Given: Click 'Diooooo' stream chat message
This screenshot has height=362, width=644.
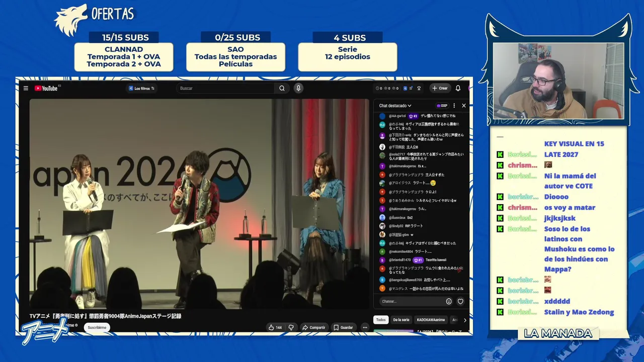Looking at the screenshot, I should tap(556, 197).
